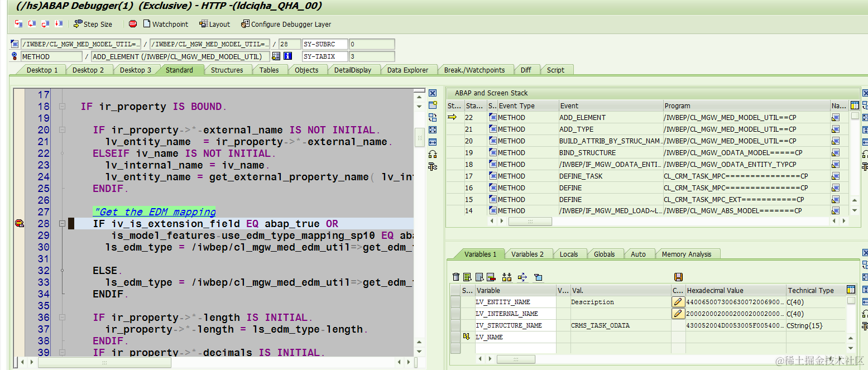Image resolution: width=868 pixels, height=370 pixels.
Task: Switch to the Desktop 3 tab
Action: pyautogui.click(x=136, y=70)
